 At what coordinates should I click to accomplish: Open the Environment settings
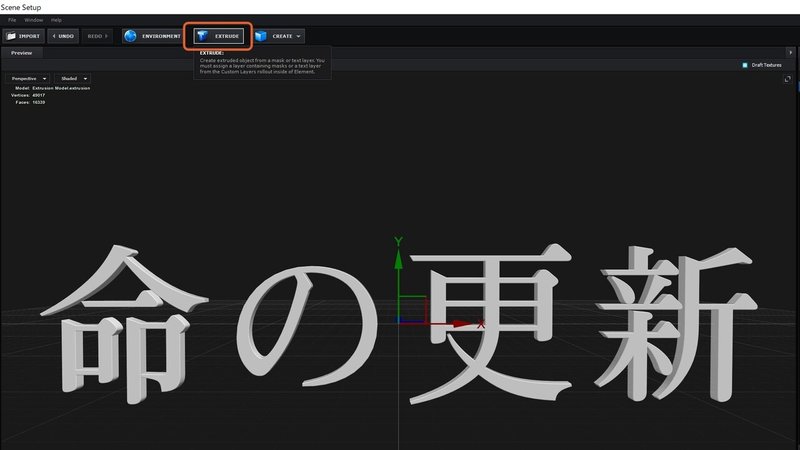152,36
